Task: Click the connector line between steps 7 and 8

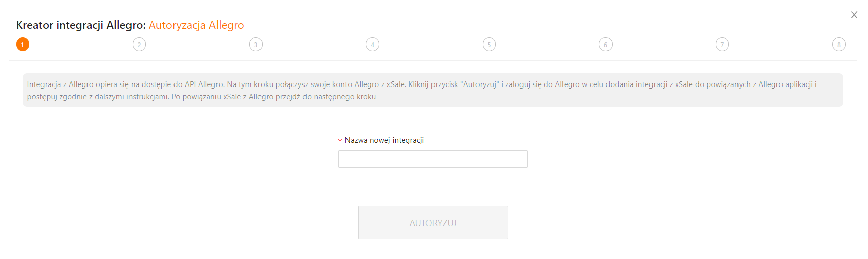Action: pyautogui.click(x=783, y=45)
